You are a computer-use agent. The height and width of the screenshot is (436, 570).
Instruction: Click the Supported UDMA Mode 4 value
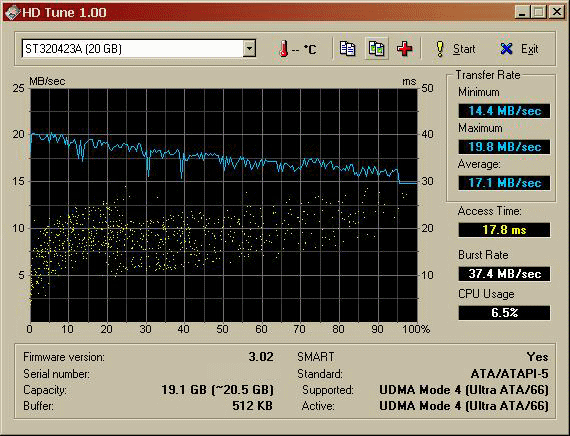pyautogui.click(x=463, y=390)
